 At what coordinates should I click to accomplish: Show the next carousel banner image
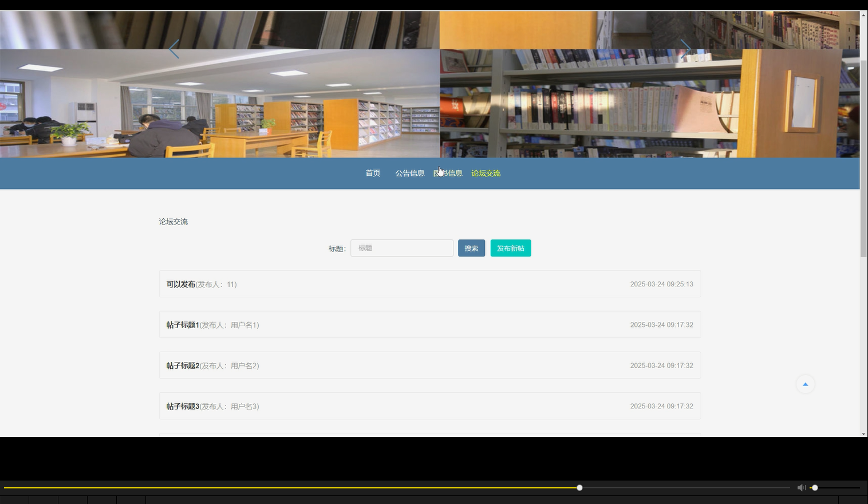(x=685, y=49)
